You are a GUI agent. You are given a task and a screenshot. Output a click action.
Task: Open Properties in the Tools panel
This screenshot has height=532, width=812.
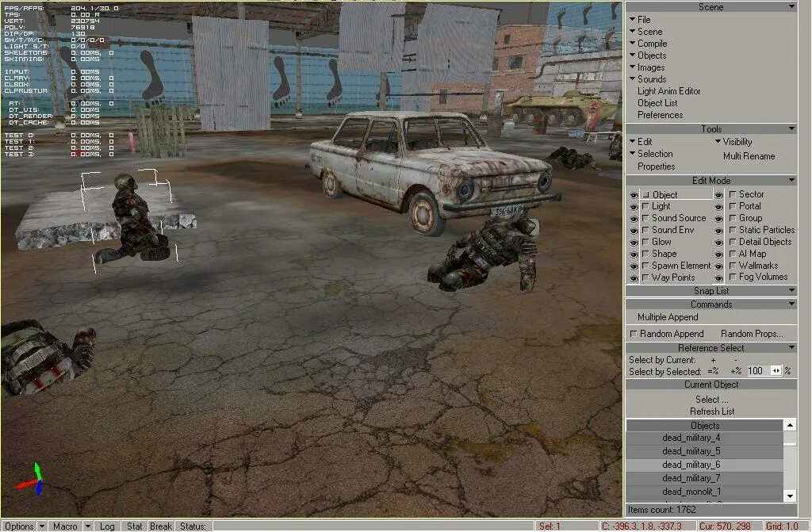(656, 166)
